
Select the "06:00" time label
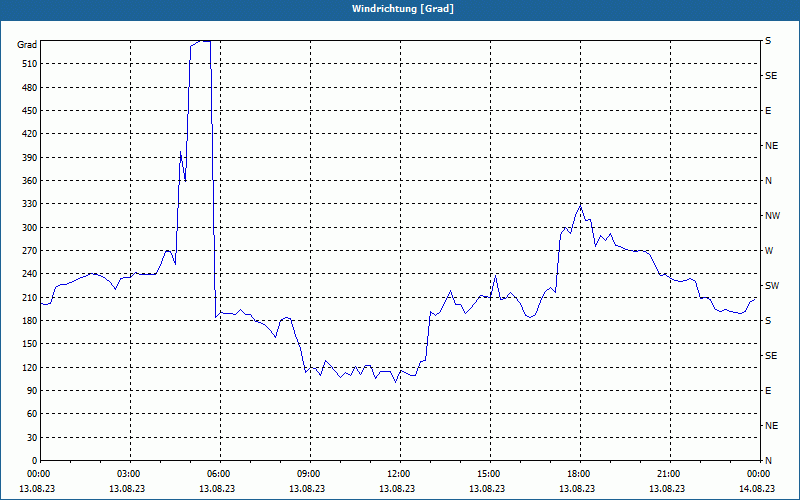[219, 474]
